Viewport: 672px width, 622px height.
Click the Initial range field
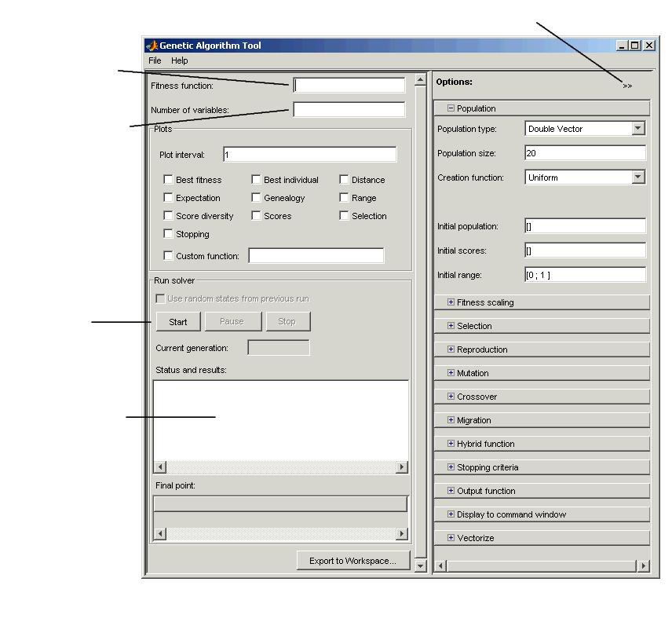(585, 275)
